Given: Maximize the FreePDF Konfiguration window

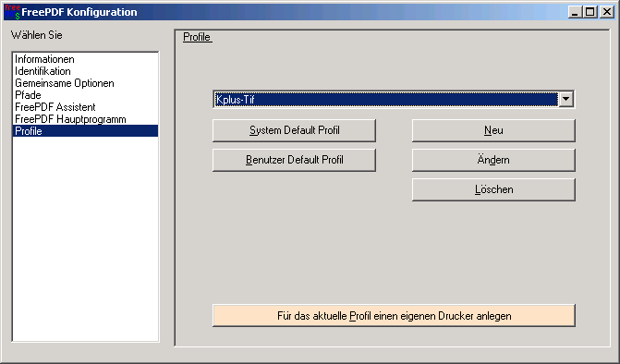Looking at the screenshot, I should tap(590, 12).
